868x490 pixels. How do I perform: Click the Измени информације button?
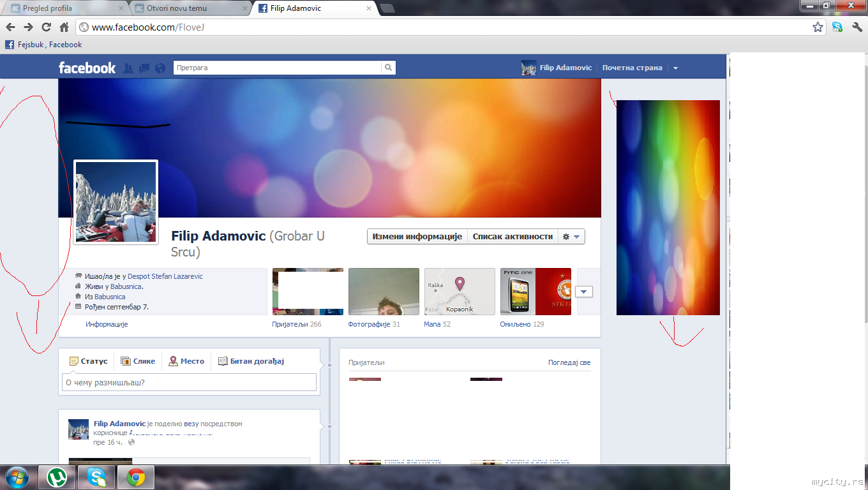[x=417, y=237]
